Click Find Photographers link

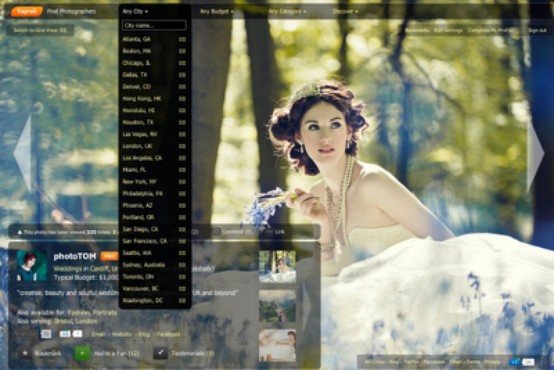tap(71, 11)
